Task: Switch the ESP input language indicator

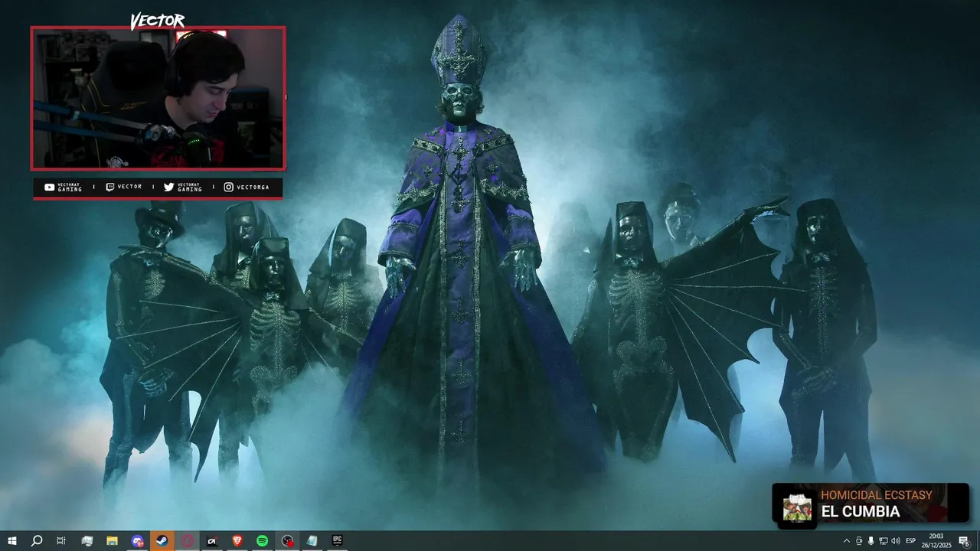Action: (x=910, y=541)
